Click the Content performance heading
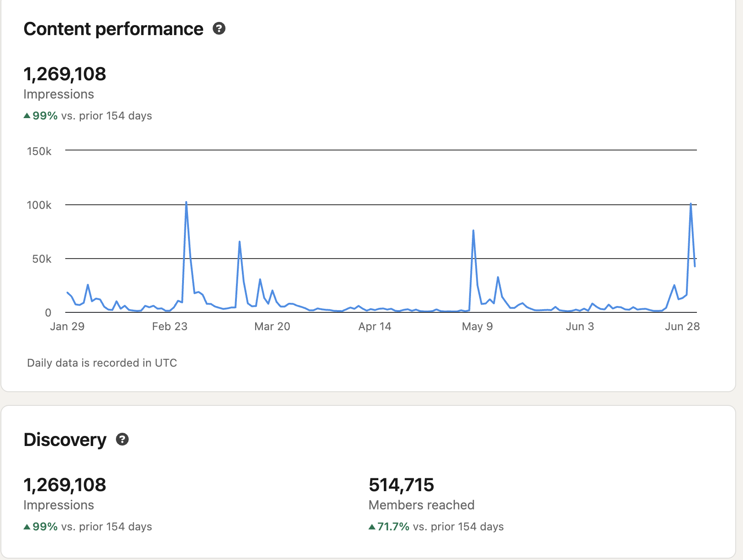The height and width of the screenshot is (560, 743). pyautogui.click(x=113, y=29)
